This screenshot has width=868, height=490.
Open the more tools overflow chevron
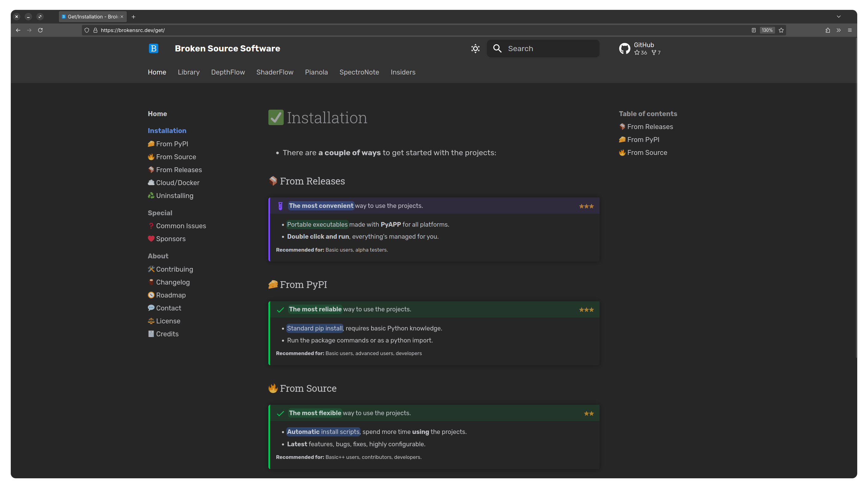pyautogui.click(x=838, y=30)
